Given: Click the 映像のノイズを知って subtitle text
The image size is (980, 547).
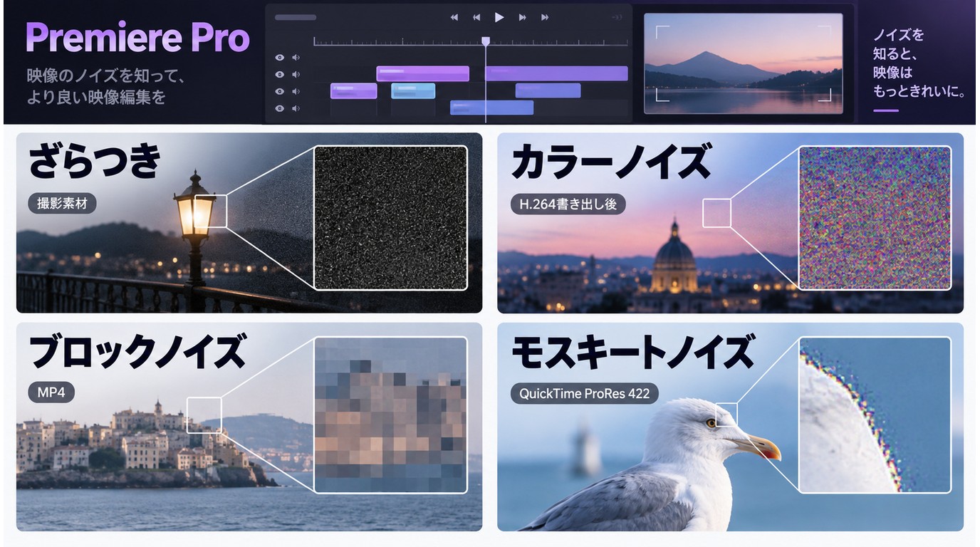Looking at the screenshot, I should (107, 75).
